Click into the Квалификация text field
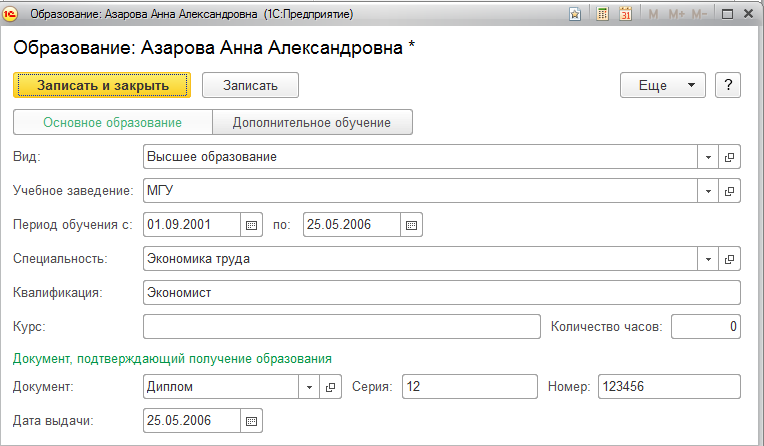The height and width of the screenshot is (446, 764). coord(441,293)
